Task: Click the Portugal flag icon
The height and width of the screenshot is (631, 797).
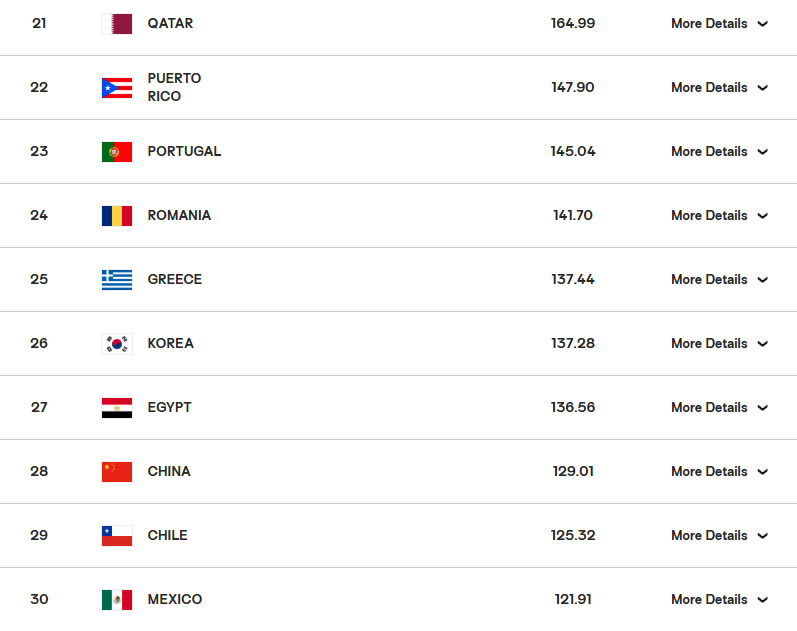Action: (x=117, y=152)
